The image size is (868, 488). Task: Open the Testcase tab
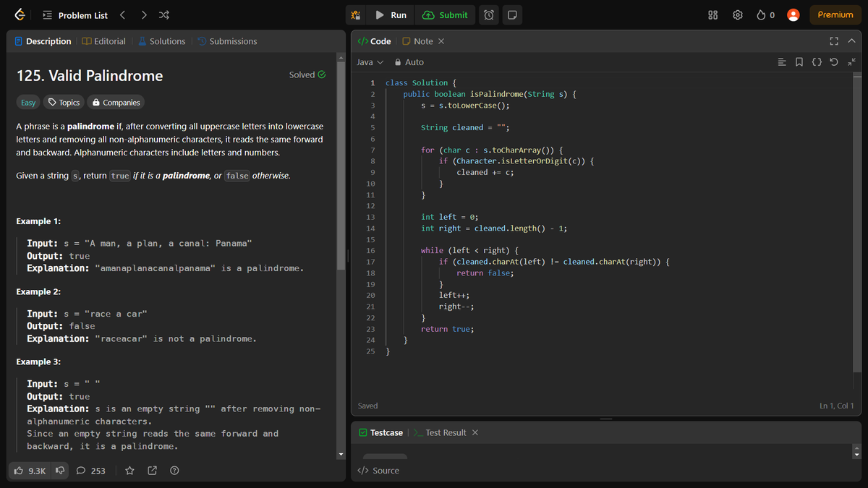pyautogui.click(x=381, y=432)
